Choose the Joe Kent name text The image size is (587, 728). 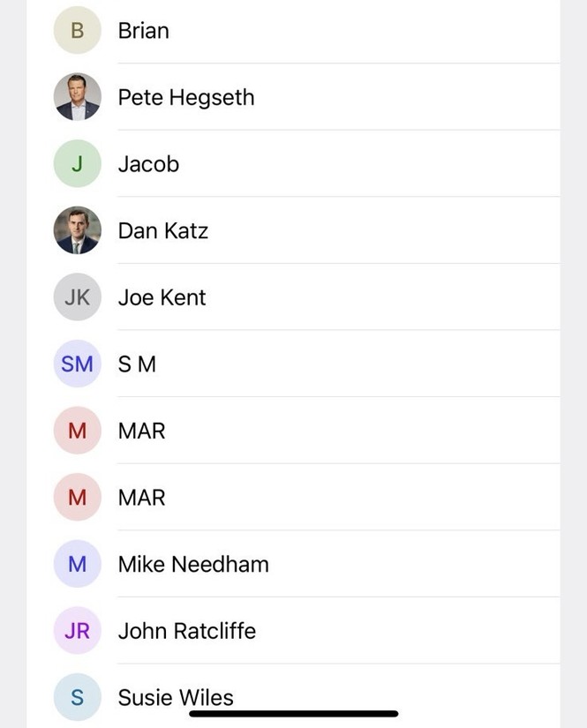[x=162, y=297]
